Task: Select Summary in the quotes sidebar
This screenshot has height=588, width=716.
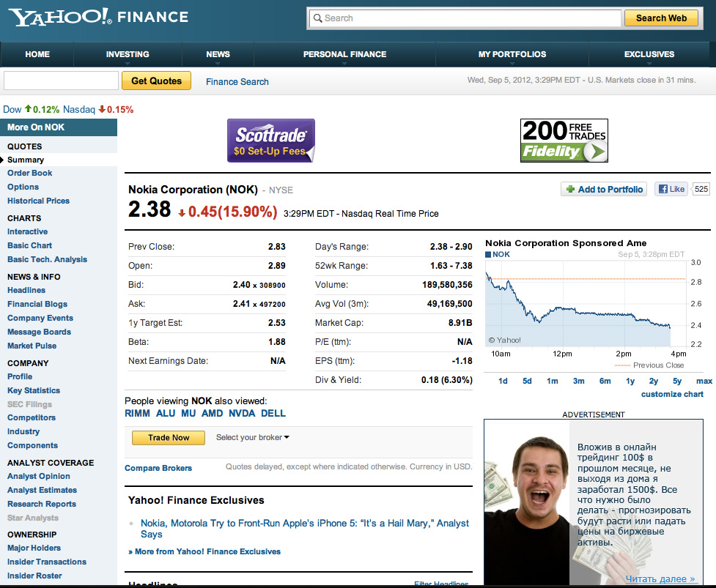Action: 26,160
